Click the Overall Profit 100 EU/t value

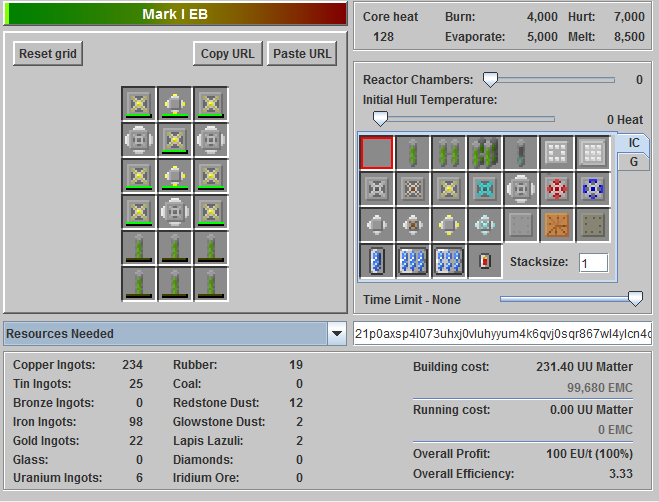(589, 454)
